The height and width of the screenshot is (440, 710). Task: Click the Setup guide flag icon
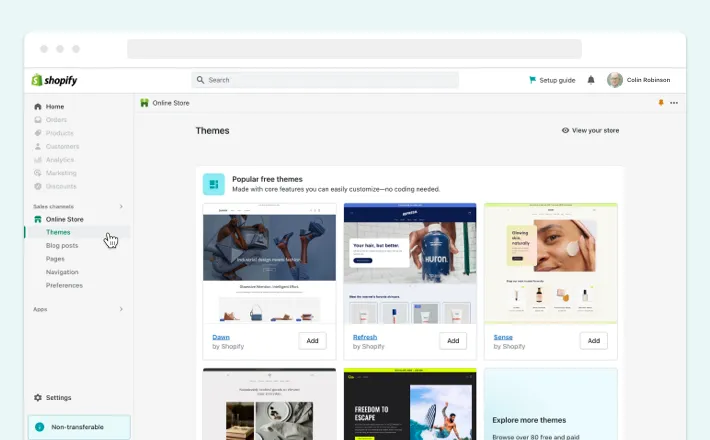[x=532, y=80]
